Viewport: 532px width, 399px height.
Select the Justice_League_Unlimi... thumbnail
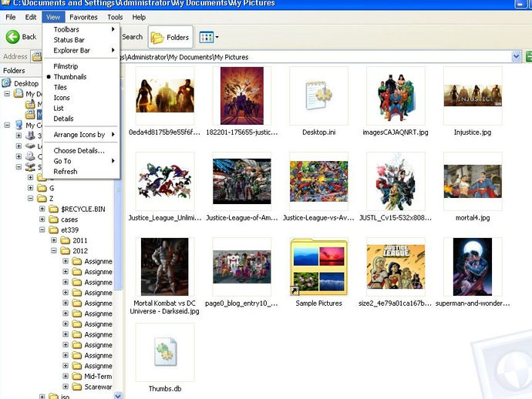pos(165,181)
